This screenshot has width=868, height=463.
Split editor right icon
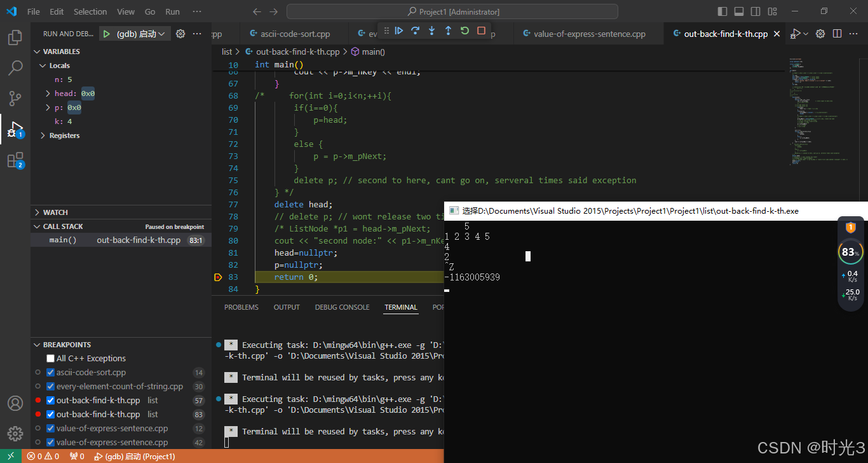point(837,34)
